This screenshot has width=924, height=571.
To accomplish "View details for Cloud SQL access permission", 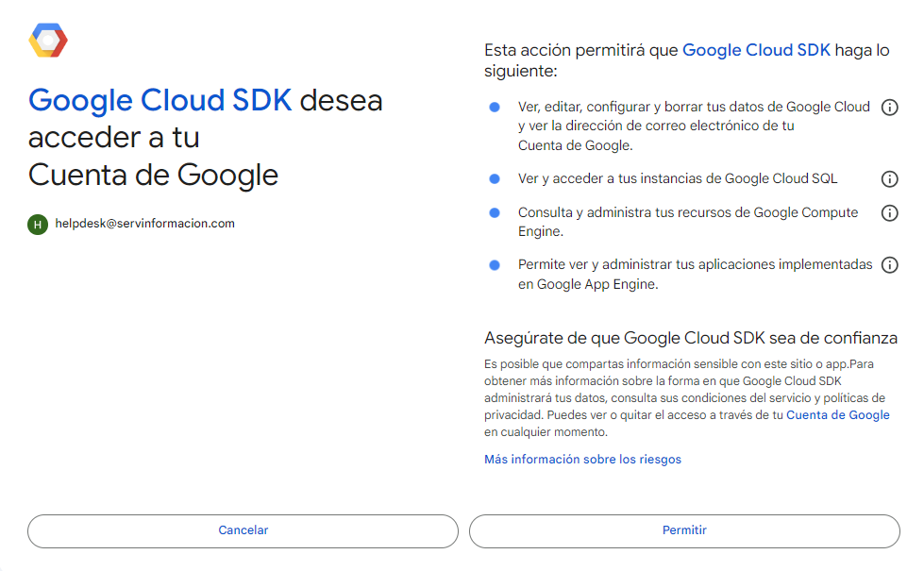I will point(889,178).
